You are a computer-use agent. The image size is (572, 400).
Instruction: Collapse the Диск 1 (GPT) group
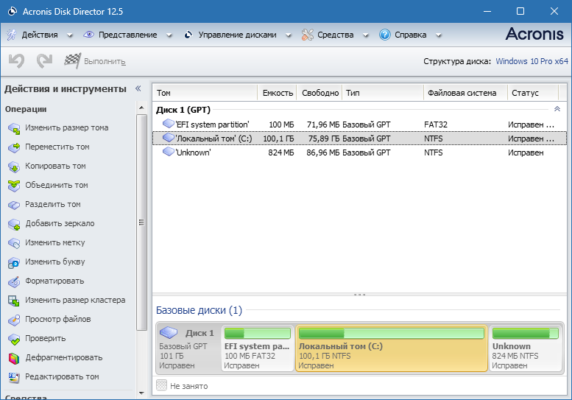[557, 109]
